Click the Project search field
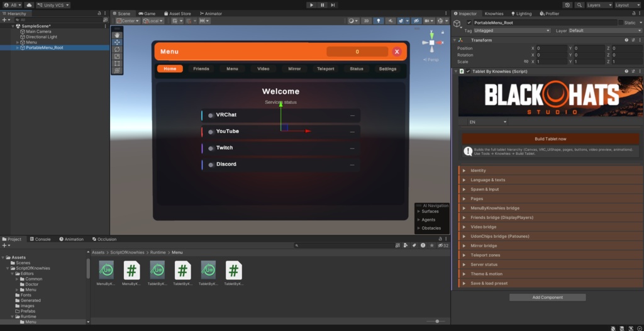This screenshot has width=644, height=331. 345,245
